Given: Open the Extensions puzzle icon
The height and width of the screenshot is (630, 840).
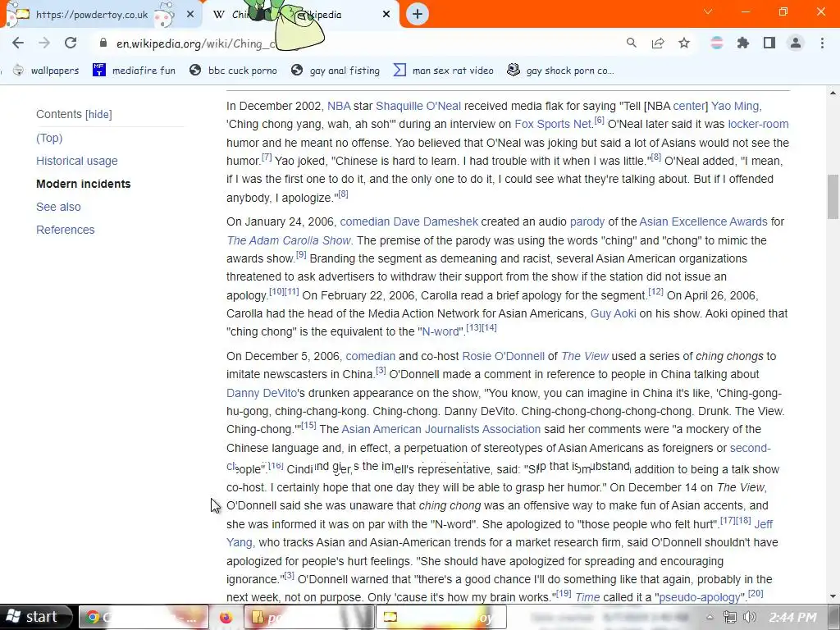Looking at the screenshot, I should pyautogui.click(x=743, y=43).
